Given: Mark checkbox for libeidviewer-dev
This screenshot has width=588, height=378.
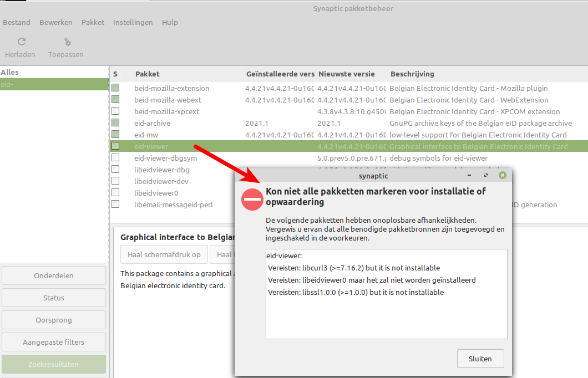Looking at the screenshot, I should (x=115, y=181).
